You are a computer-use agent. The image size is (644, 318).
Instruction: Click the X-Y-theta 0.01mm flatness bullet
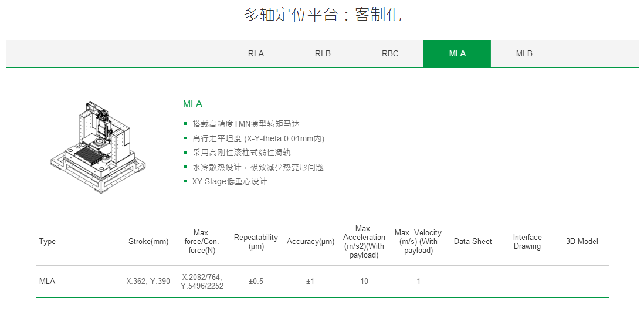click(258, 138)
